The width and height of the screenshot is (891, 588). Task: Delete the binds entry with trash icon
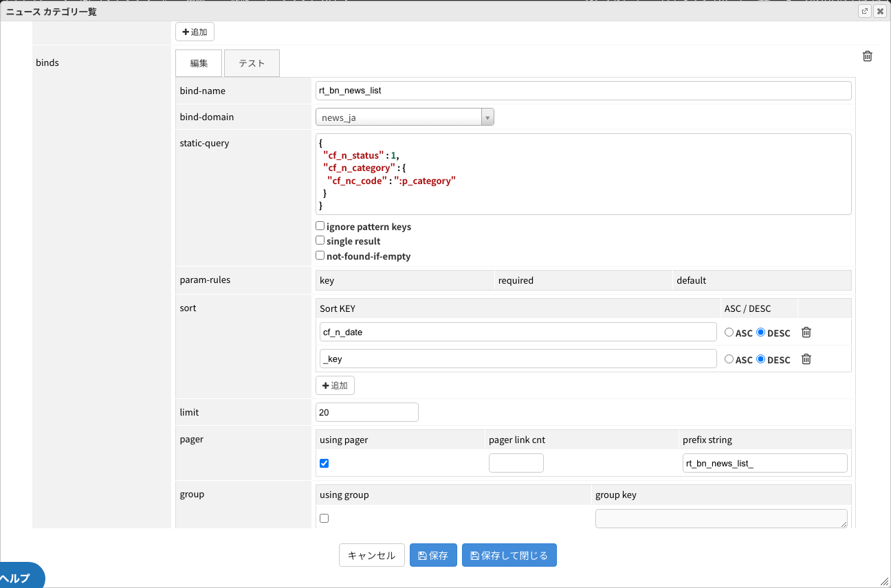click(868, 56)
